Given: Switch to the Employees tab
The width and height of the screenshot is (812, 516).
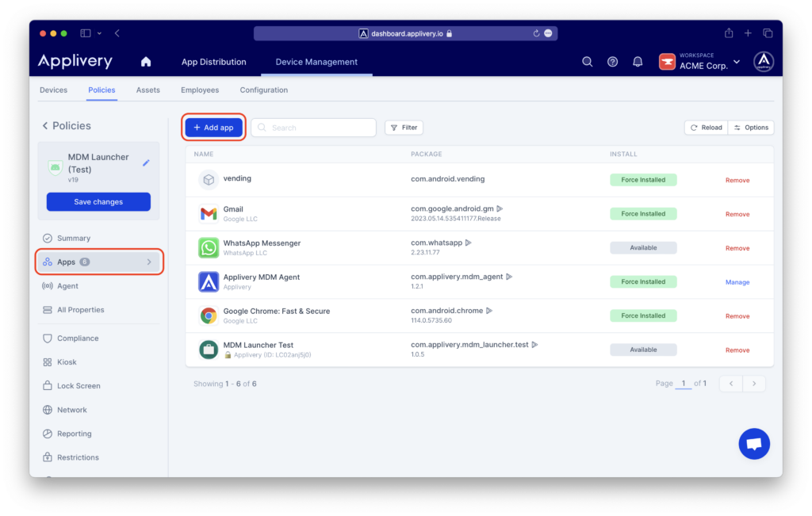Looking at the screenshot, I should point(200,90).
